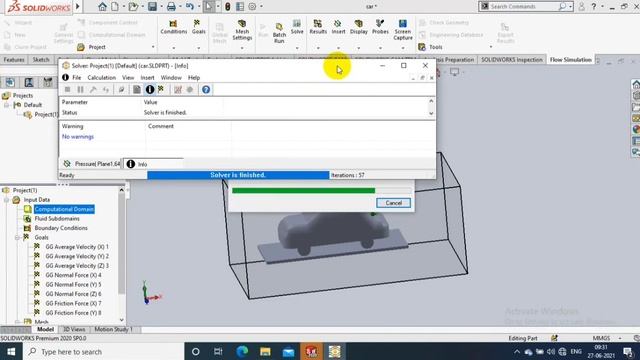Viewport: 640px width, 360px height.
Task: Switch to the 3D Views bottom tab
Action: pos(74,329)
